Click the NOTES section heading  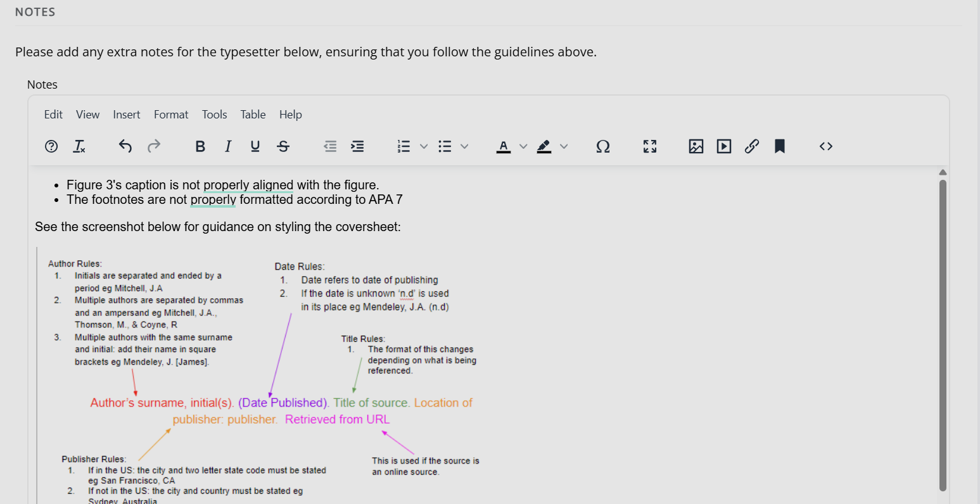click(x=35, y=12)
